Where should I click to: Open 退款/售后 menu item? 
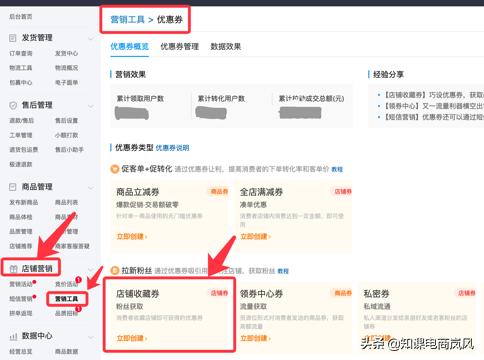tap(22, 121)
